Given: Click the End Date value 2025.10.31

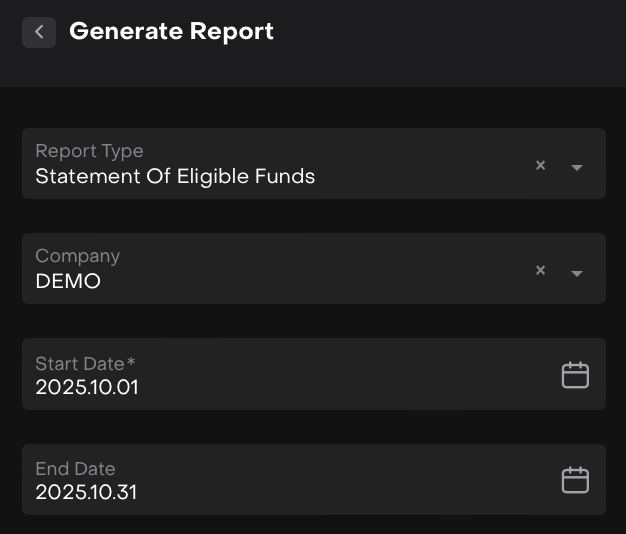Looking at the screenshot, I should (86, 492).
